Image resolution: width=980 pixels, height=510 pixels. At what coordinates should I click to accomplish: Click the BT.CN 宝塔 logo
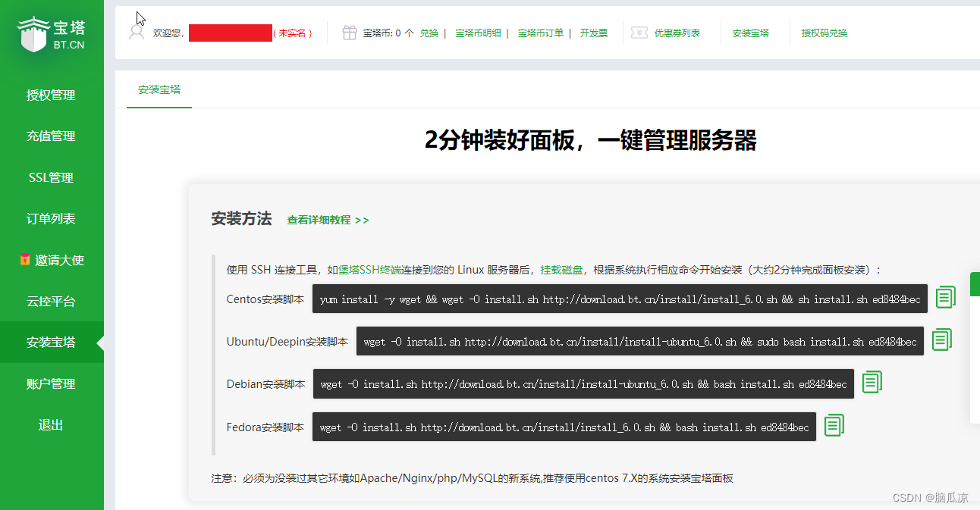click(52, 34)
